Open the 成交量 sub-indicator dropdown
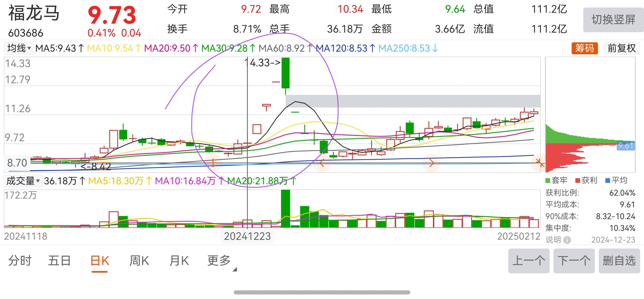This screenshot has width=644, height=299. coord(23,181)
